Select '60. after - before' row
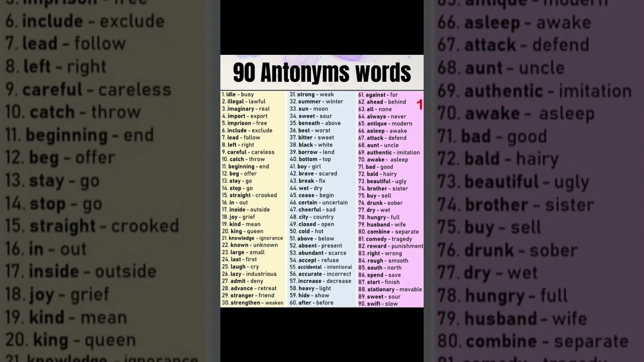 tap(311, 303)
